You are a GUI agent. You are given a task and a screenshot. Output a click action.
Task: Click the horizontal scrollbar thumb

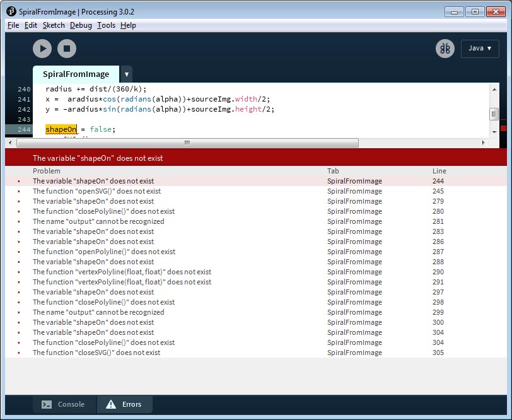[187, 143]
